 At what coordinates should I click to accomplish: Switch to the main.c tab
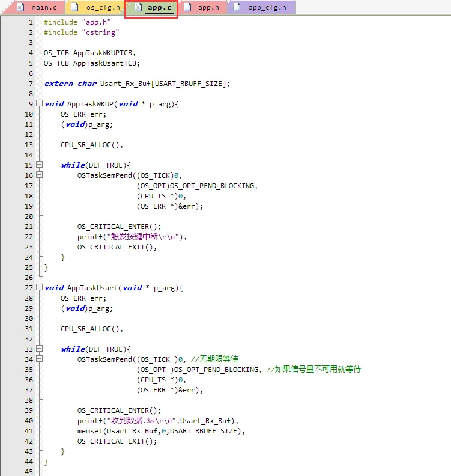(44, 7)
